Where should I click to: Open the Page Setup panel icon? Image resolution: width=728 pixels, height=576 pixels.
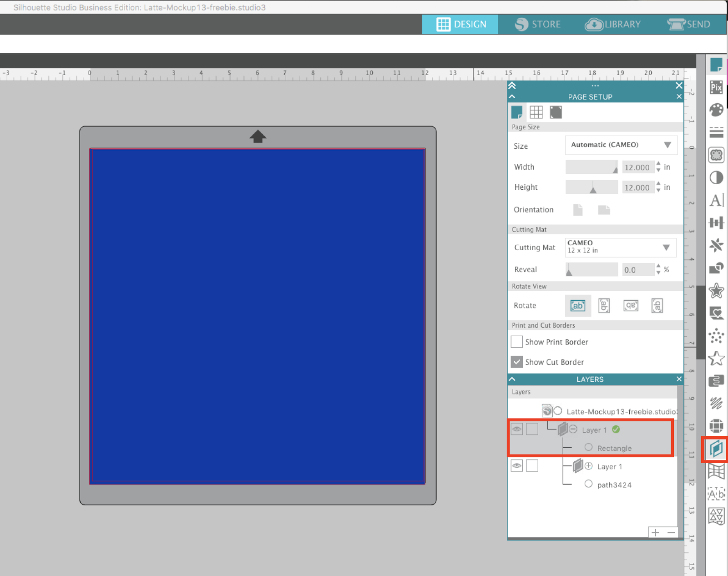517,111
